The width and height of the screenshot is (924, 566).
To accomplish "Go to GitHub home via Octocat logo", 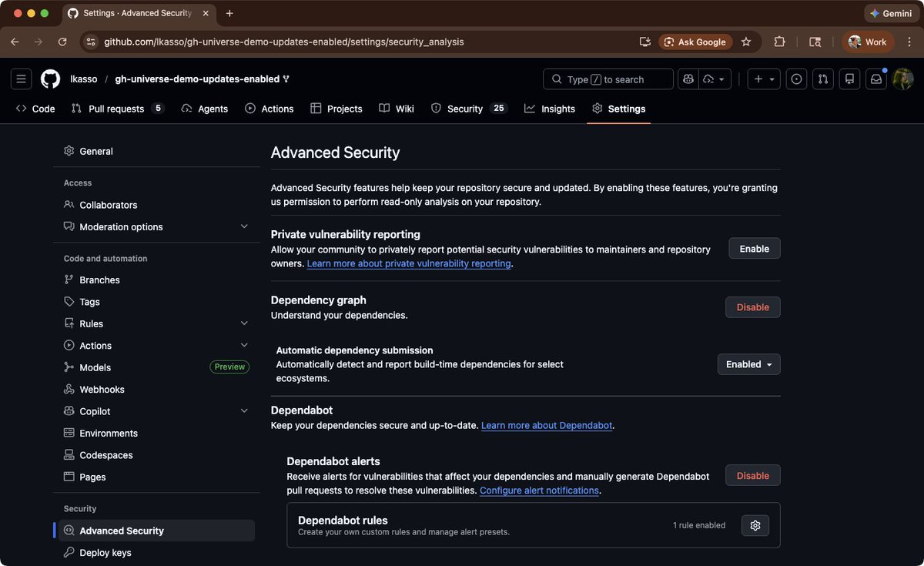I will [x=51, y=79].
